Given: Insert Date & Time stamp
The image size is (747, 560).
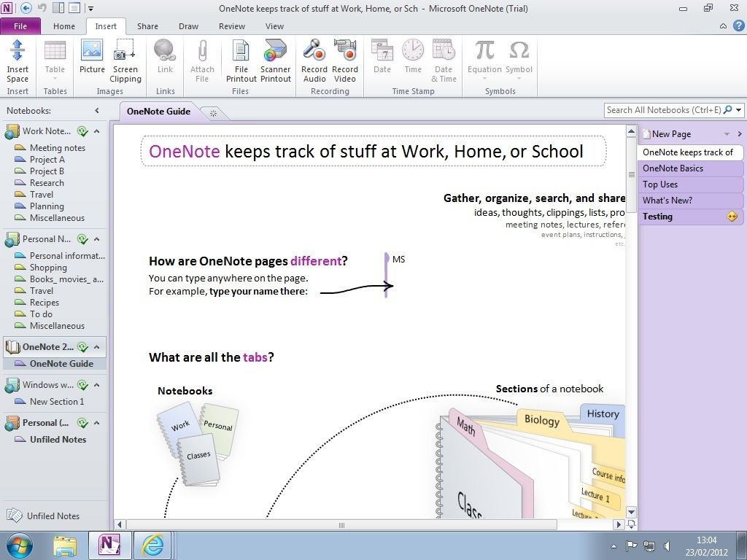Looking at the screenshot, I should tap(444, 61).
